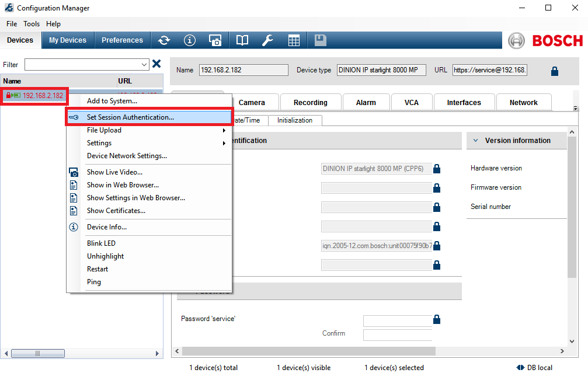Expand the Settings submenu arrow
The image size is (588, 373).
(224, 143)
